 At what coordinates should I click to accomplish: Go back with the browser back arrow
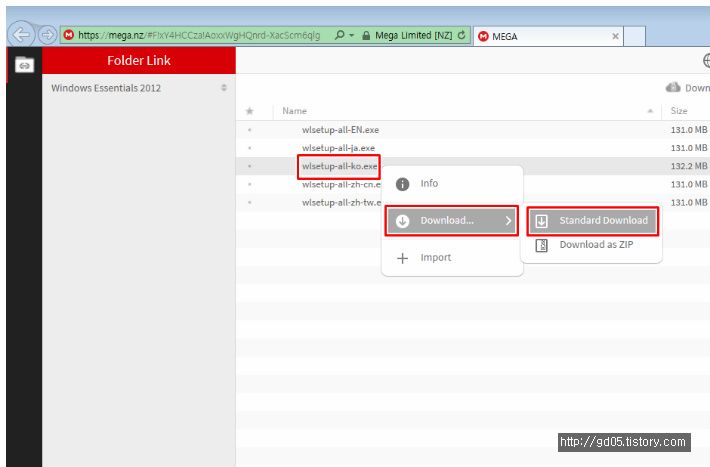coord(21,34)
